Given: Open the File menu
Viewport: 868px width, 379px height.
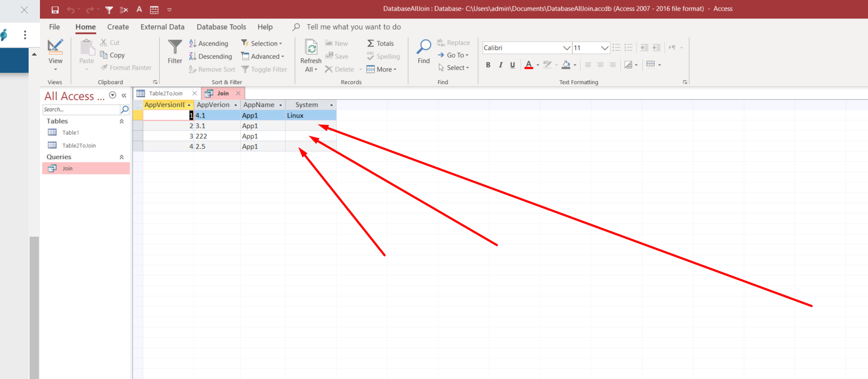Looking at the screenshot, I should pyautogui.click(x=55, y=27).
